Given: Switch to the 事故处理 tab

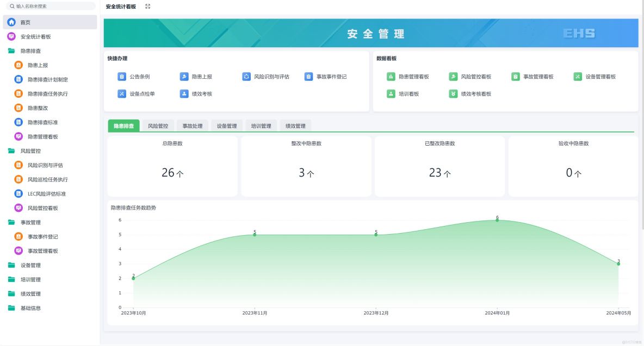Looking at the screenshot, I should pyautogui.click(x=193, y=125).
